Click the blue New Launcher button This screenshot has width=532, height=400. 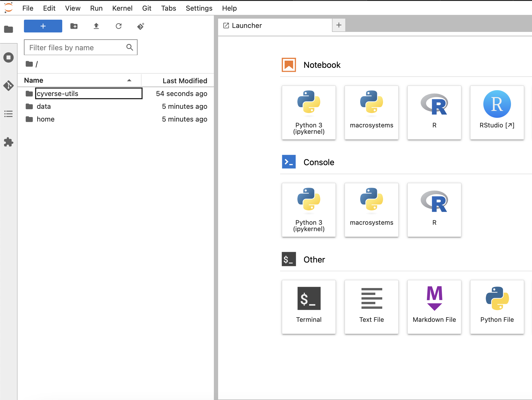pos(43,26)
